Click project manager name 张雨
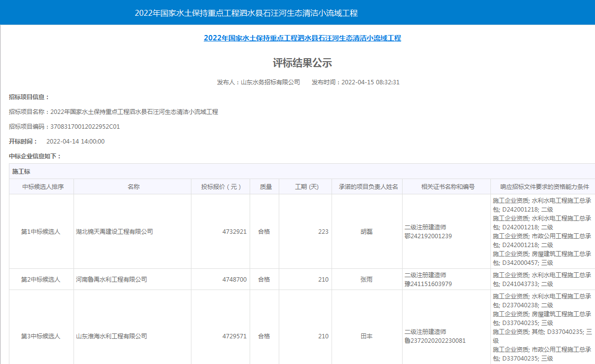Viewport: 595px width, 364px height. click(367, 280)
